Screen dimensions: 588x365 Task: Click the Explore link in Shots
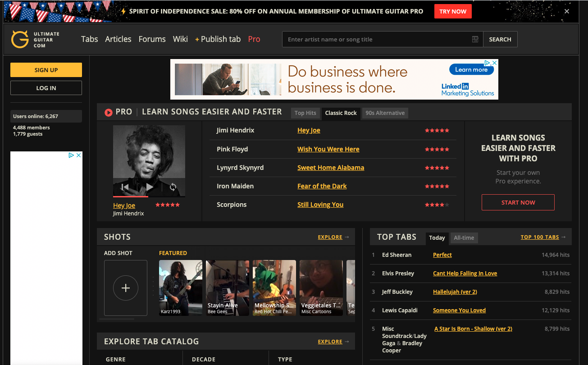pyautogui.click(x=330, y=237)
